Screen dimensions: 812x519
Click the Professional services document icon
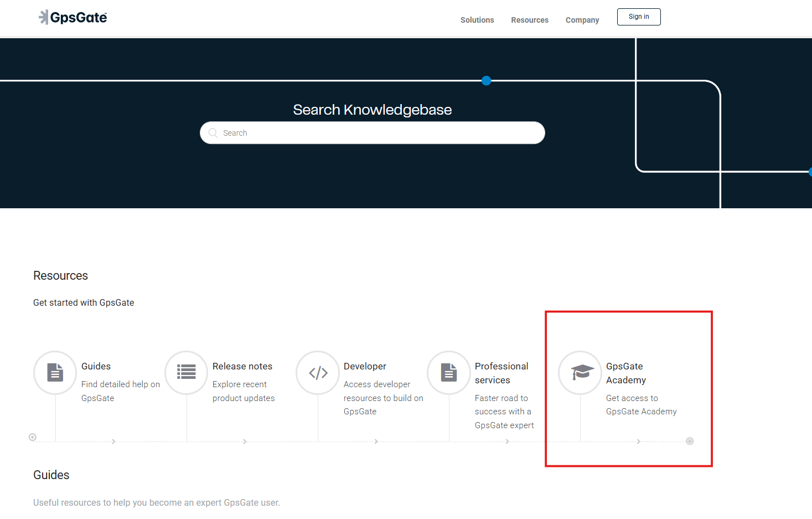(449, 373)
